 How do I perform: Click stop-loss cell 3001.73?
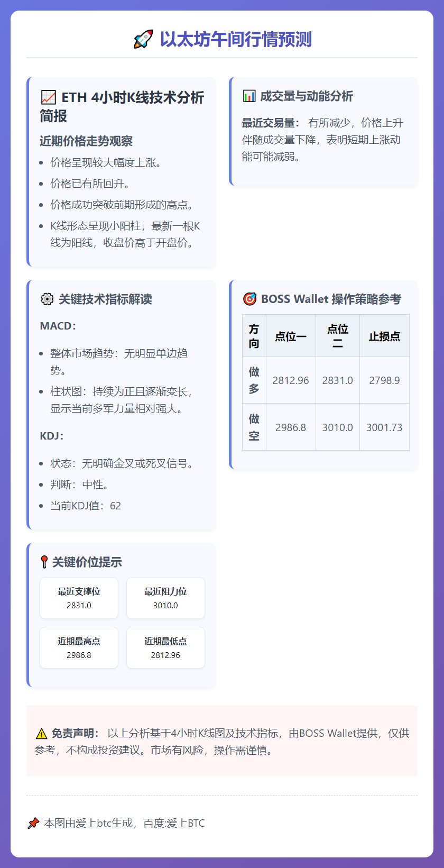[x=384, y=427]
